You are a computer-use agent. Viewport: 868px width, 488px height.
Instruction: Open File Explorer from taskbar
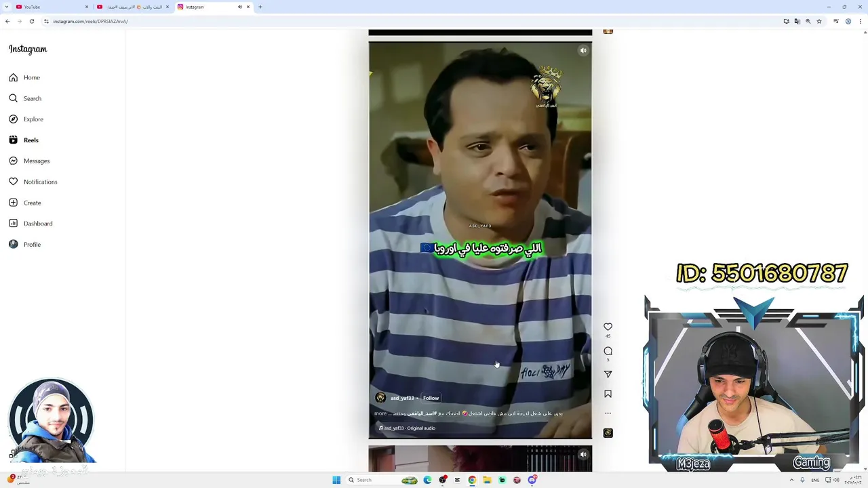point(487,480)
